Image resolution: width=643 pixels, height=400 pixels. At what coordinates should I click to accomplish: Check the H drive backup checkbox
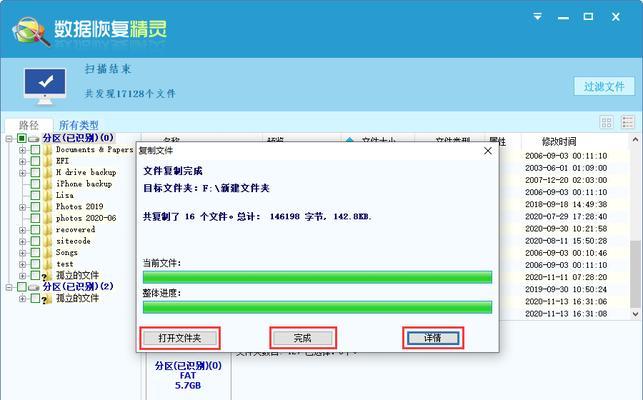coord(35,173)
